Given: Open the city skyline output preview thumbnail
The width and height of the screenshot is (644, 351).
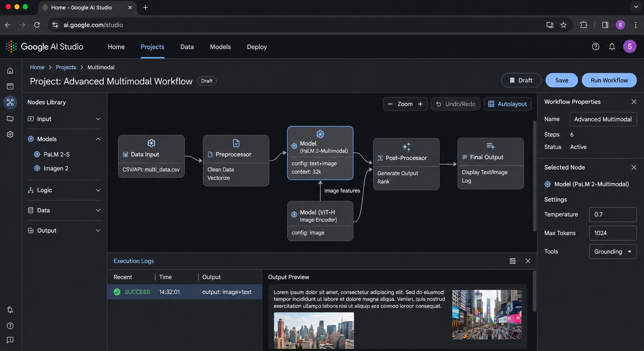Looking at the screenshot, I should coord(314,330).
